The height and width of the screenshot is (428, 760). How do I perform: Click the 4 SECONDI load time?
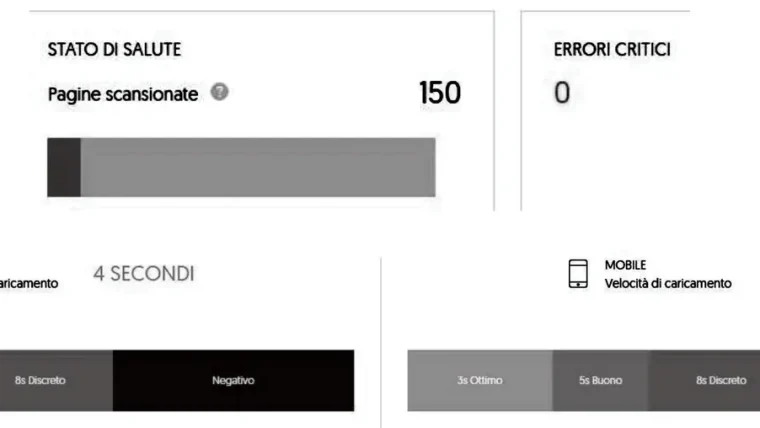click(x=144, y=274)
